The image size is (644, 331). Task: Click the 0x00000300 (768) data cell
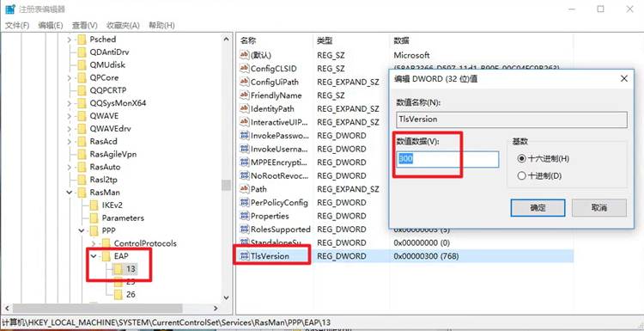pos(426,255)
